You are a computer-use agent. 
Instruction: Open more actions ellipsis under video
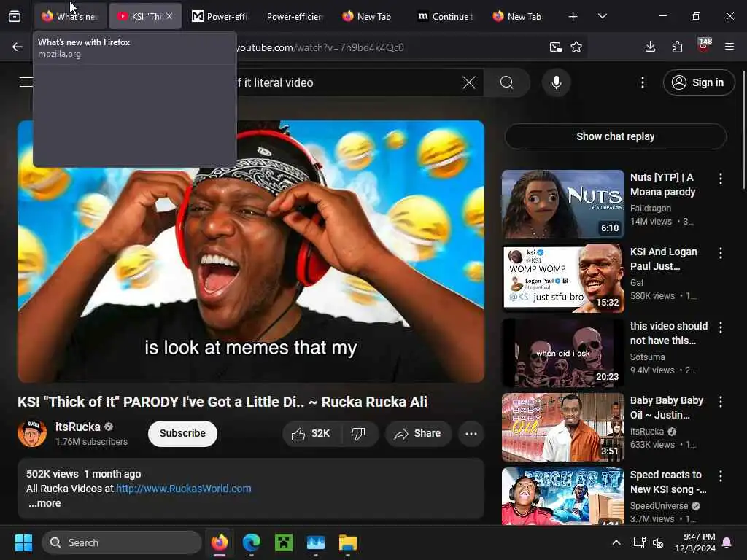pos(471,433)
